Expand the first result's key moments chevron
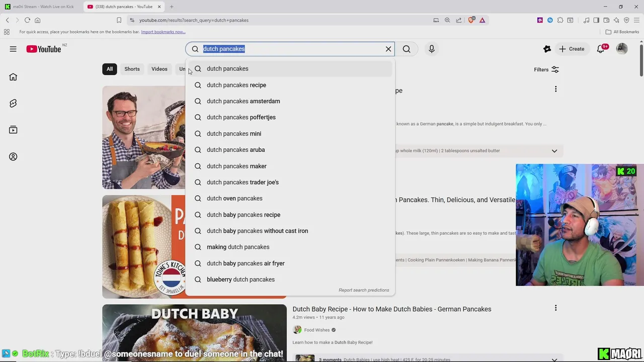644x362 pixels. coord(554,151)
